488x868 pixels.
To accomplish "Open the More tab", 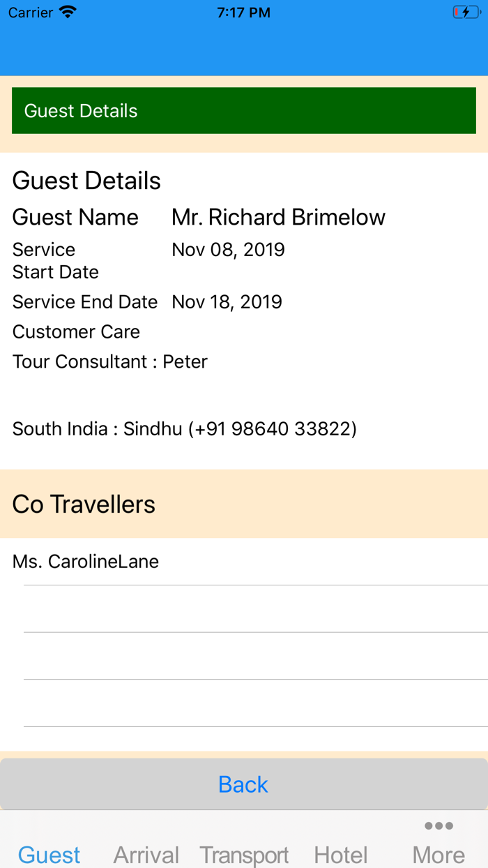I will (x=438, y=854).
